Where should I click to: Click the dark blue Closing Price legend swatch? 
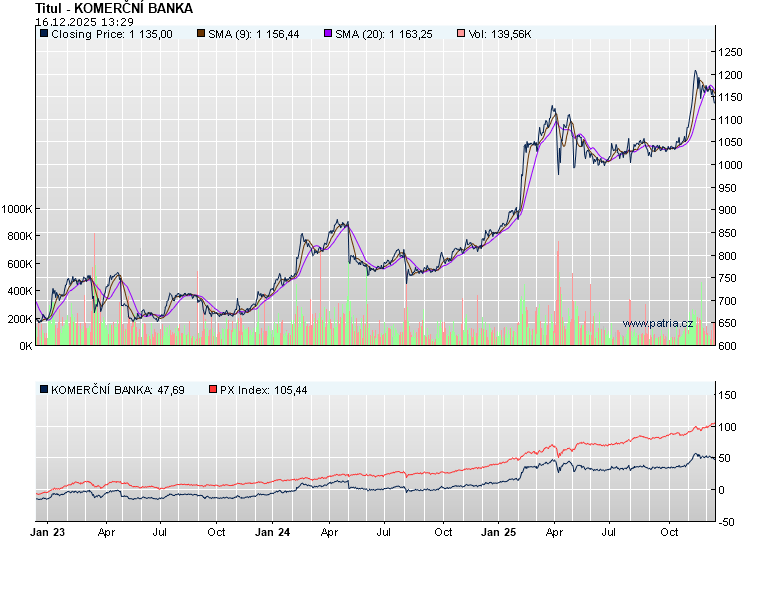pos(43,34)
